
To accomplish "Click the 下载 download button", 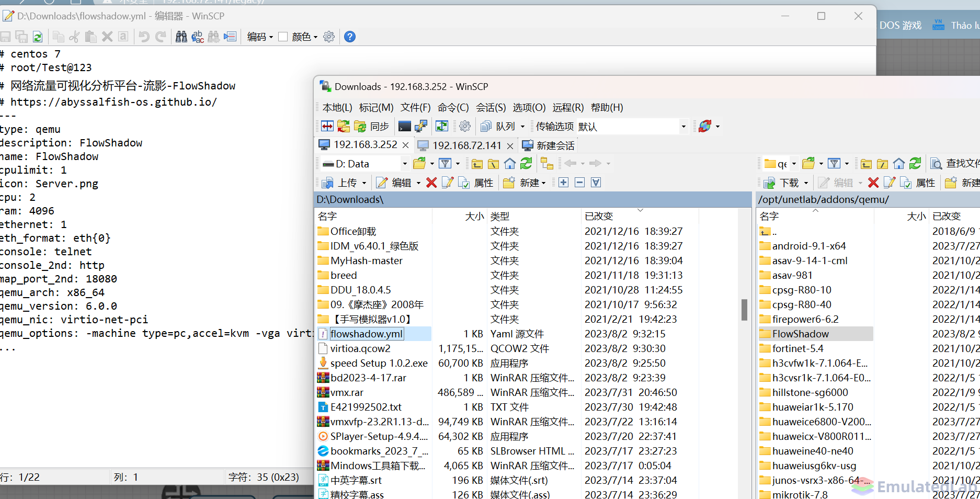I will coord(782,183).
